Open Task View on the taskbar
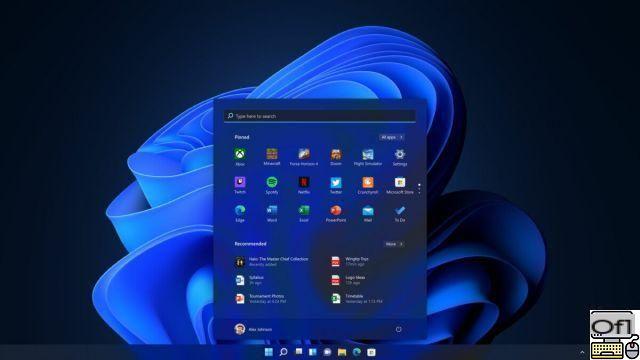The image size is (640, 360). [x=299, y=351]
